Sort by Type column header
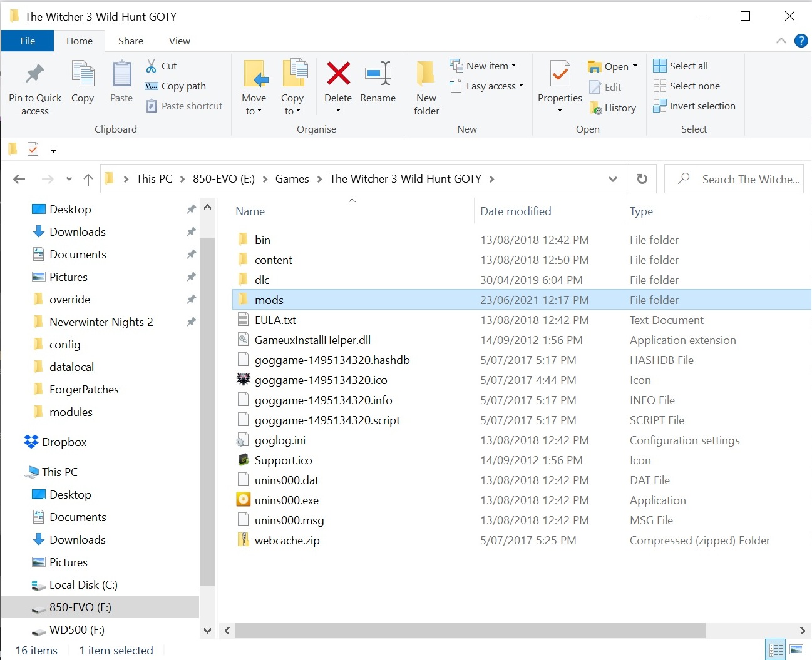 coord(641,211)
